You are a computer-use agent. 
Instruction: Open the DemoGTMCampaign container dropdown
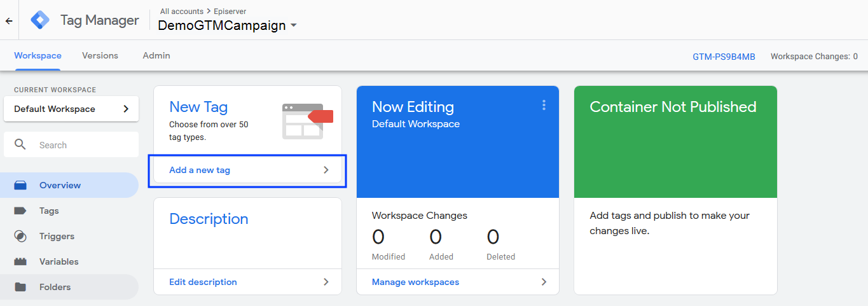(228, 25)
